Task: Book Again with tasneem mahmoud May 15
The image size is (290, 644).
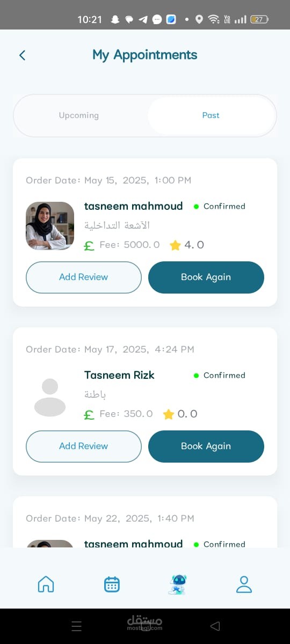Action: [206, 277]
